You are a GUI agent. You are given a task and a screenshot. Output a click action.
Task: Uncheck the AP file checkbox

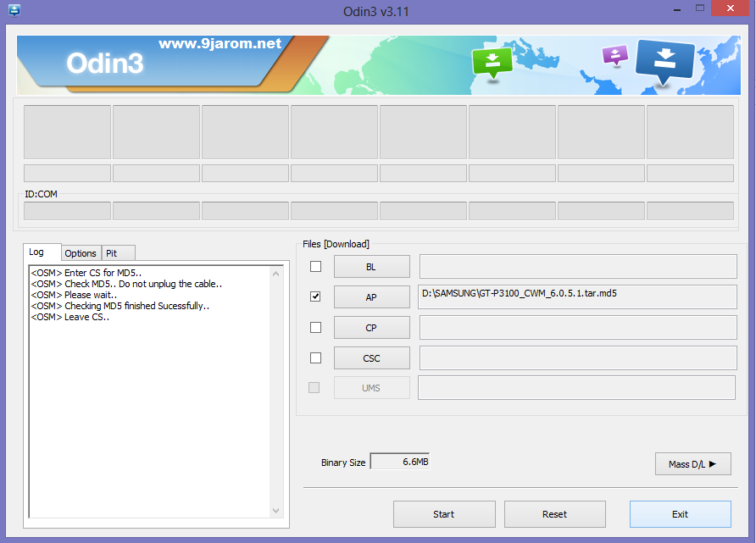tap(315, 296)
